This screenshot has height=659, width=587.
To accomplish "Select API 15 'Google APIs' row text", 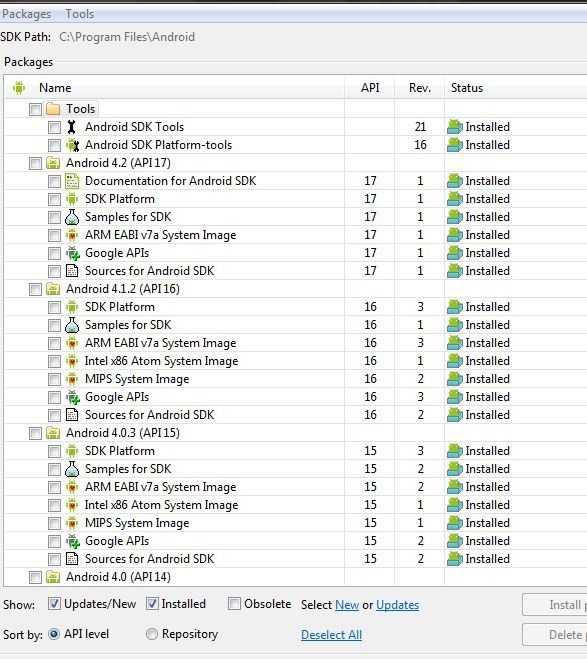I will pos(117,541).
